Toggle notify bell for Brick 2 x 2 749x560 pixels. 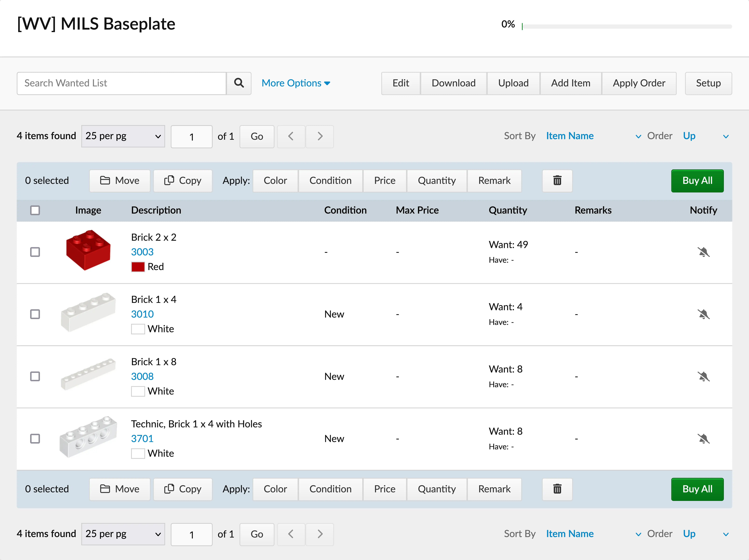(x=704, y=252)
